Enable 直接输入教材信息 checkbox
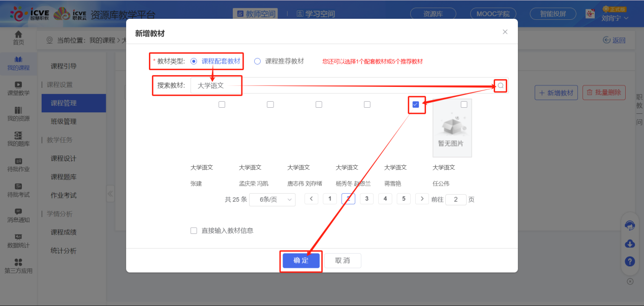The image size is (644, 306). click(194, 230)
